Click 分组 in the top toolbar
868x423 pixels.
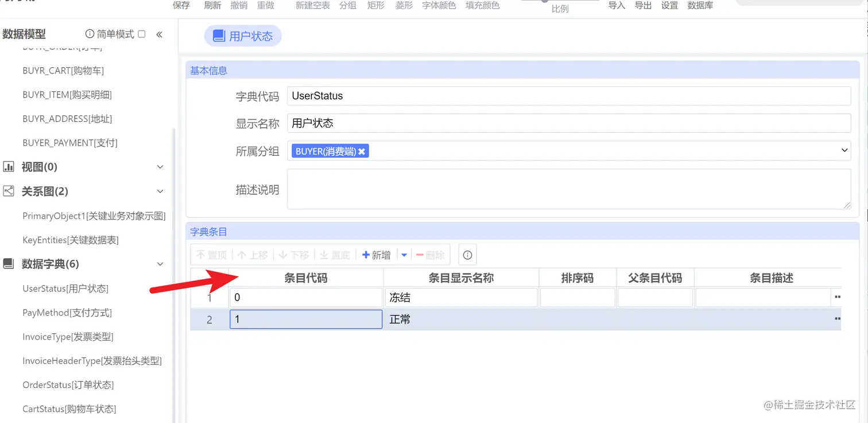point(348,5)
